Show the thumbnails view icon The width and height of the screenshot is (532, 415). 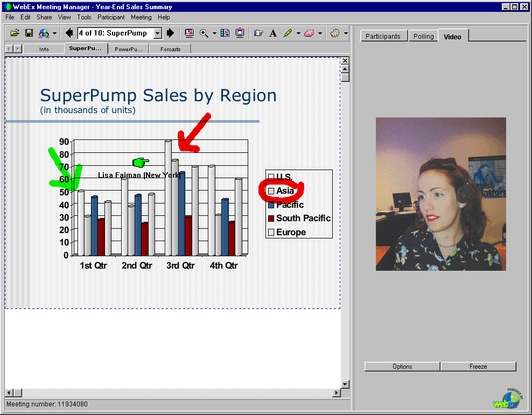click(225, 33)
